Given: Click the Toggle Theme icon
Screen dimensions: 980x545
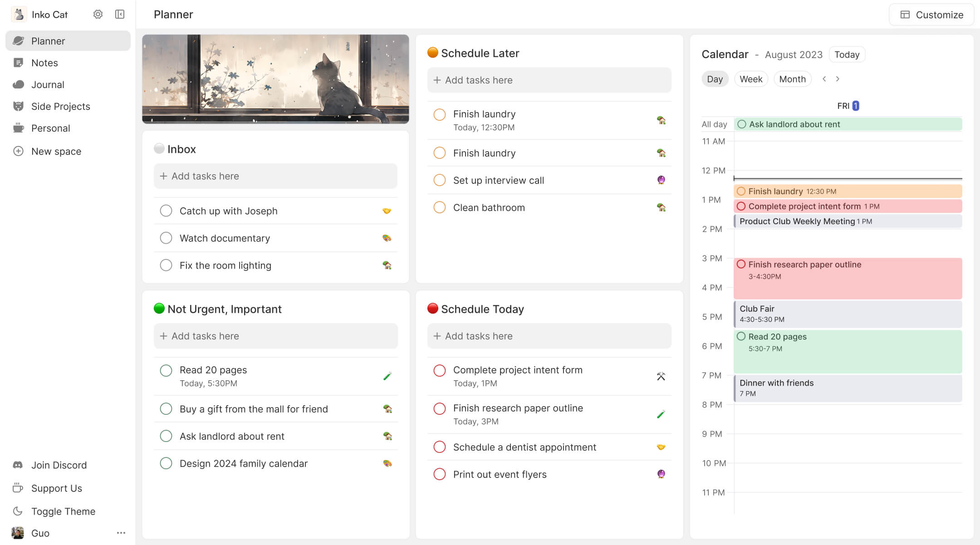Looking at the screenshot, I should tap(18, 511).
